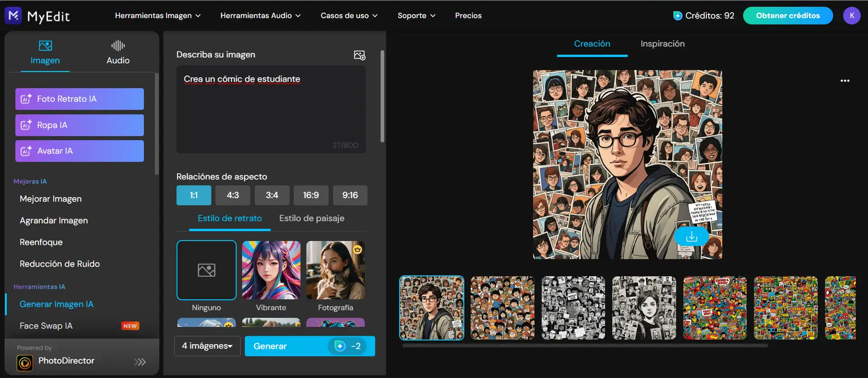Click the NEW badge on Face Swap IA
Viewport: 868px width, 378px height.
(x=130, y=326)
